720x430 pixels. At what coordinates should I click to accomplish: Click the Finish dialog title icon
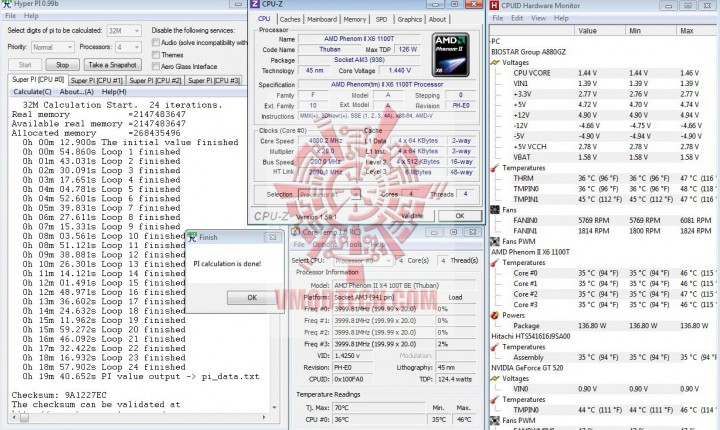(x=192, y=237)
